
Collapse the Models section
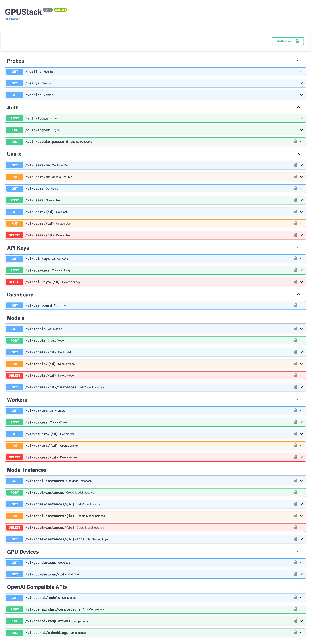click(x=298, y=318)
